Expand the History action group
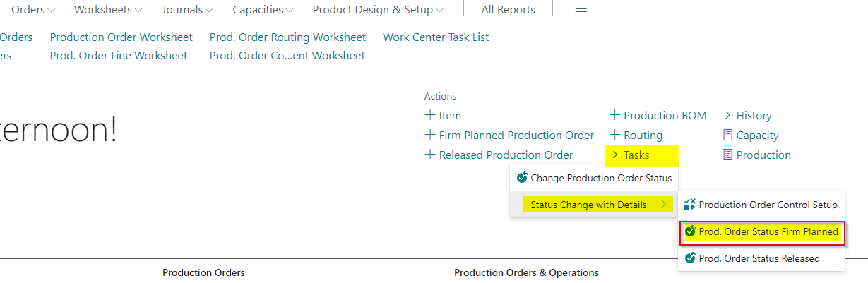 [x=748, y=115]
